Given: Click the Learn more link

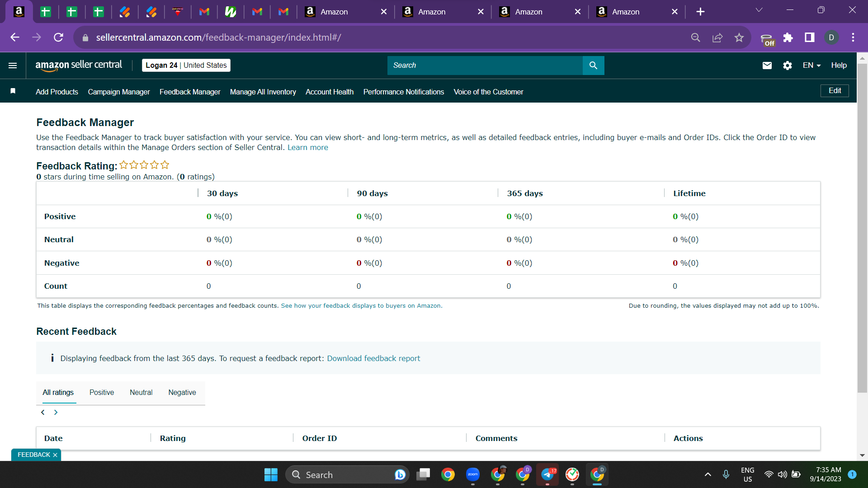Looking at the screenshot, I should click(308, 148).
